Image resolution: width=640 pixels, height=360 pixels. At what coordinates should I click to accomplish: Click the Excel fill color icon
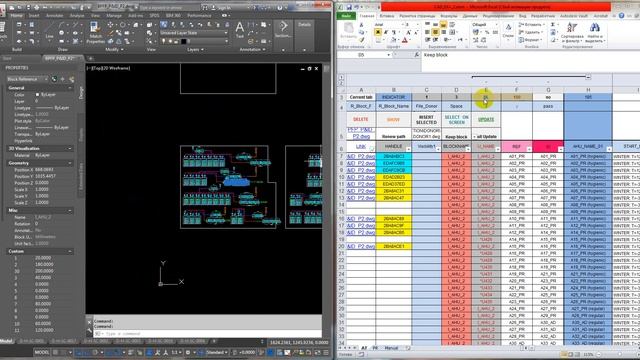393,40
